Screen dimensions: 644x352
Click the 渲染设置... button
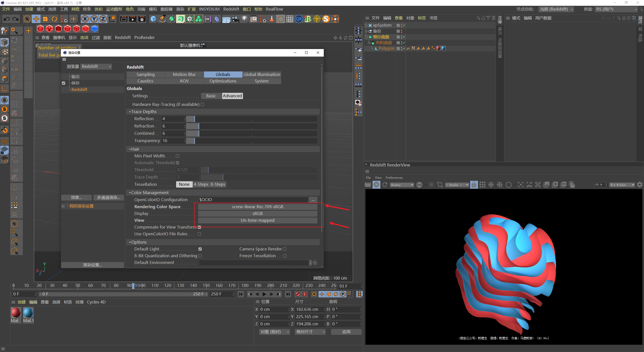92,265
